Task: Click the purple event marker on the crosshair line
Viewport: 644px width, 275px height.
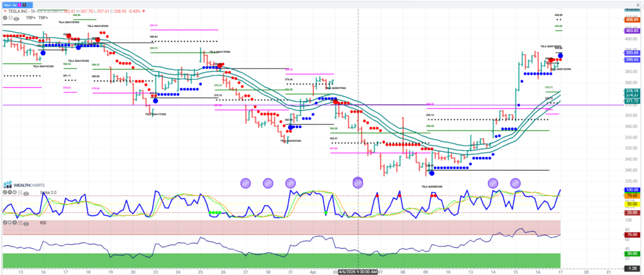Action: point(358,183)
